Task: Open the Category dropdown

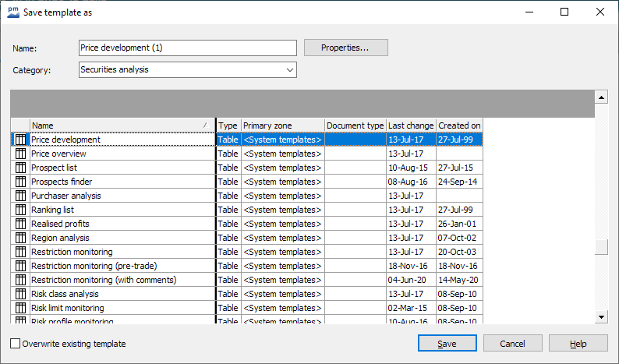Action: (290, 70)
